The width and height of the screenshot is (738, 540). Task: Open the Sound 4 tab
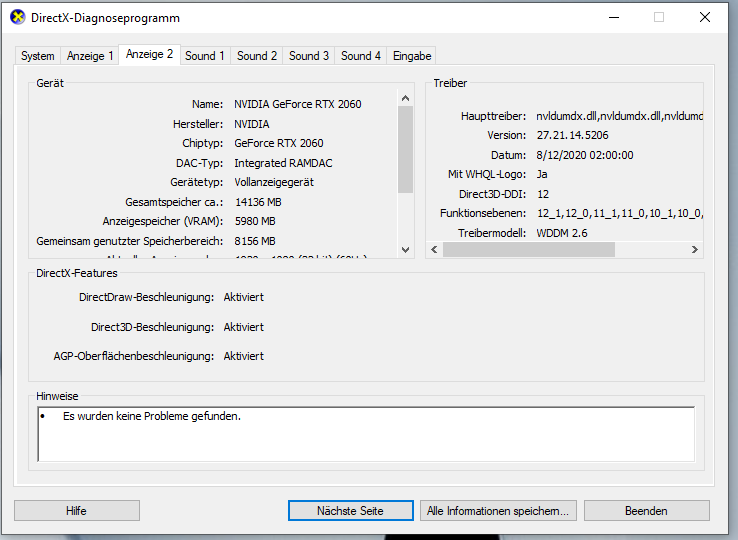pos(361,56)
